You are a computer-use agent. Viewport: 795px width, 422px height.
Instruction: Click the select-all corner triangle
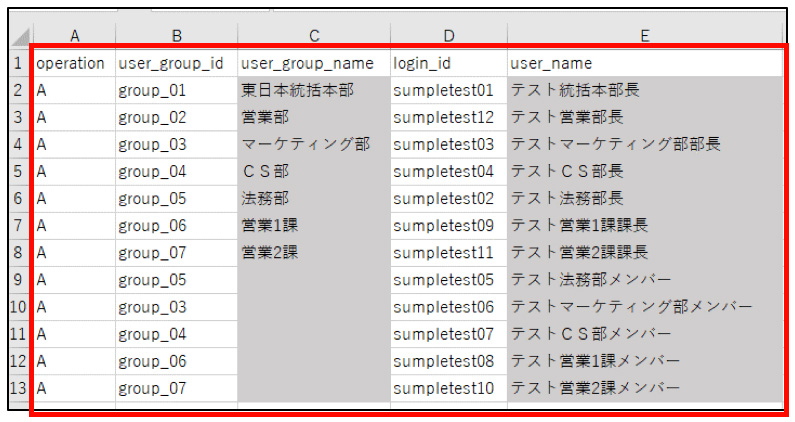click(21, 36)
